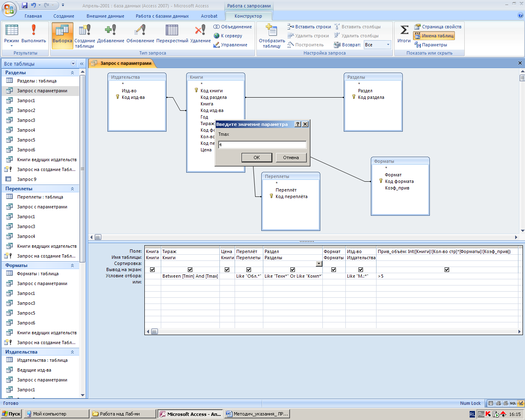Click Удалить строки in query setup
Image resolution: width=525 pixels, height=420 pixels.
tap(308, 36)
